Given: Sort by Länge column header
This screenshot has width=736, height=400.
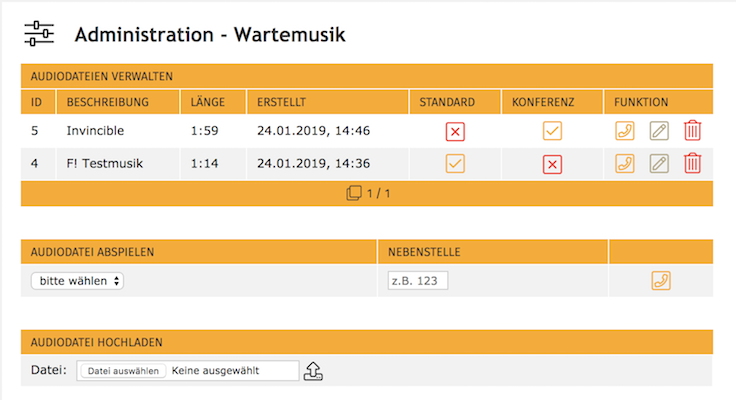Looking at the screenshot, I should tap(208, 102).
